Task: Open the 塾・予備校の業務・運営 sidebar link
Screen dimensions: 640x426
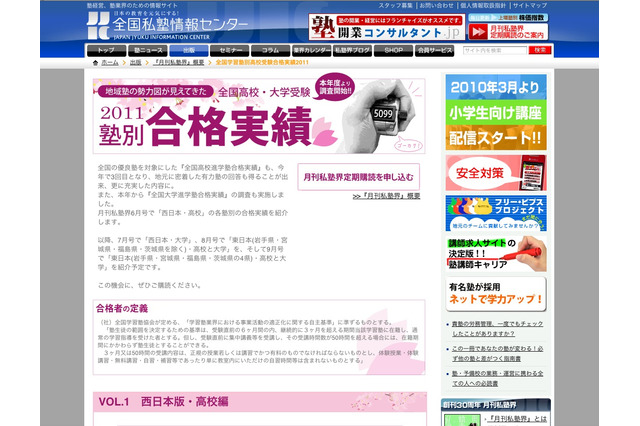Action: [497, 378]
